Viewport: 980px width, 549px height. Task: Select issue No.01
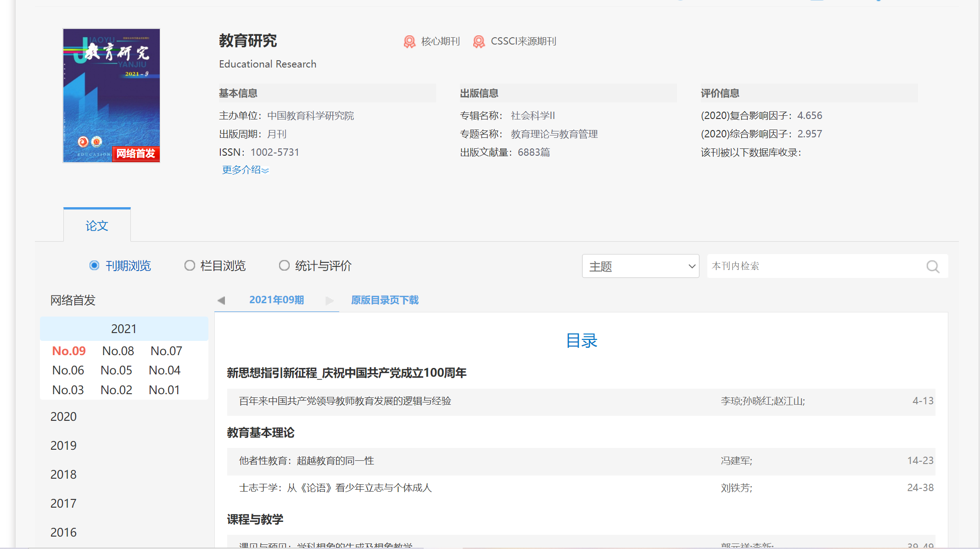pyautogui.click(x=164, y=390)
